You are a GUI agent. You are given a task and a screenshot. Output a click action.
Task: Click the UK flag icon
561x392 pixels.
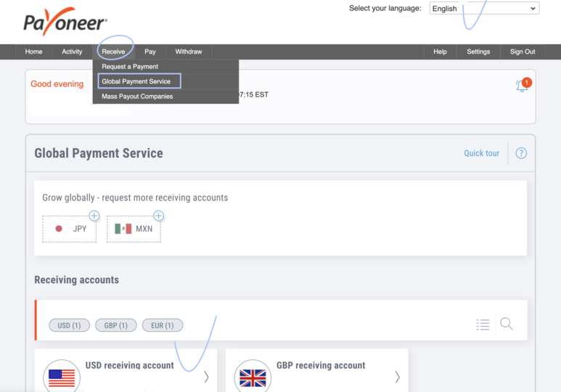[x=253, y=377]
